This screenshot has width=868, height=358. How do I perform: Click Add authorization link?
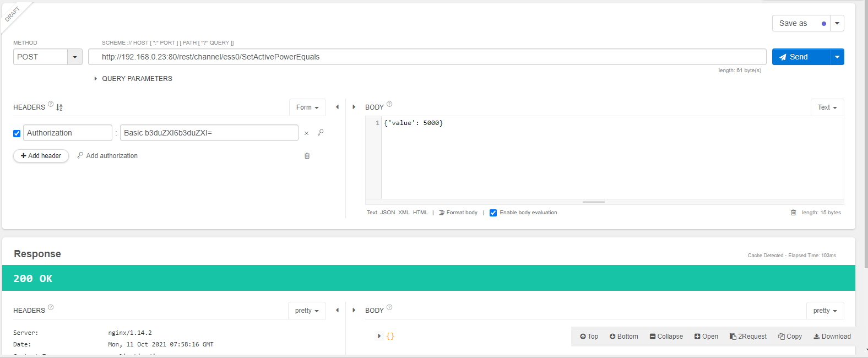[x=107, y=156]
